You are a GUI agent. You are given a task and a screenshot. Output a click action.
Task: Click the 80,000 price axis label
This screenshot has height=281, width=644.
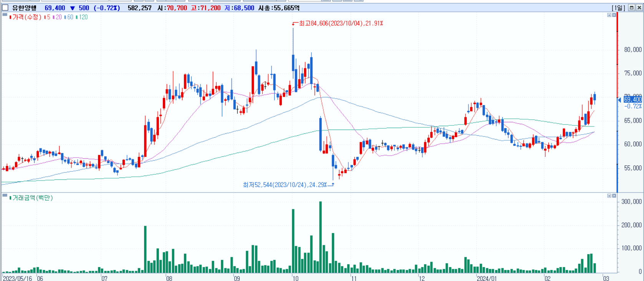coord(633,50)
